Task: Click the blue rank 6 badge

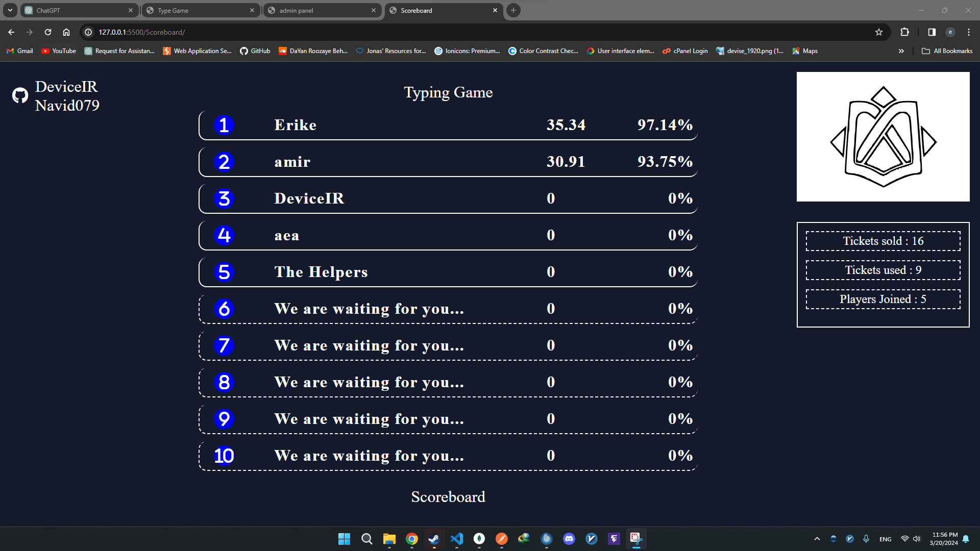Action: coord(224,309)
